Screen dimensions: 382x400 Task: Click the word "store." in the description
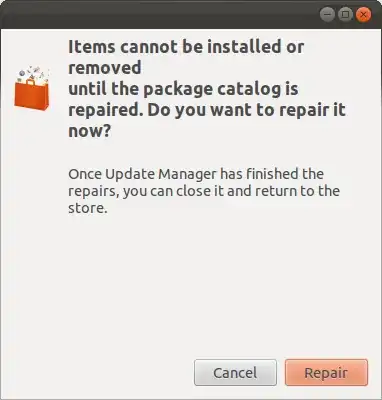click(x=88, y=208)
